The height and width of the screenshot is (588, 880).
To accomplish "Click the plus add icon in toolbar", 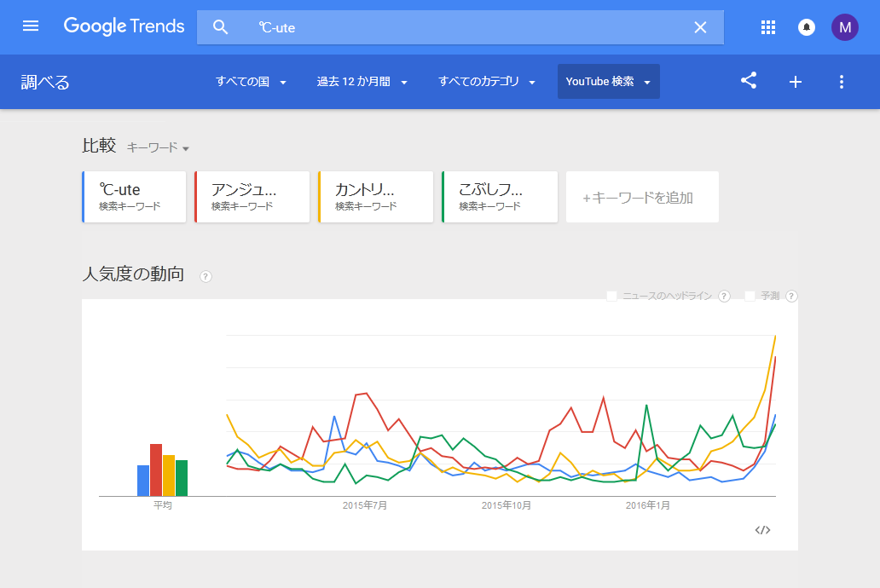I will pyautogui.click(x=796, y=82).
